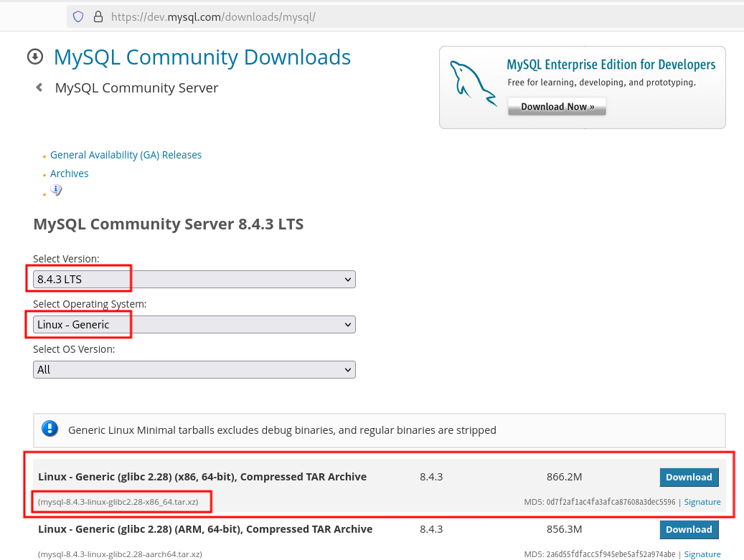Open General Availability (GA) Releases tab
Screen dimensions: 744x560
point(126,155)
